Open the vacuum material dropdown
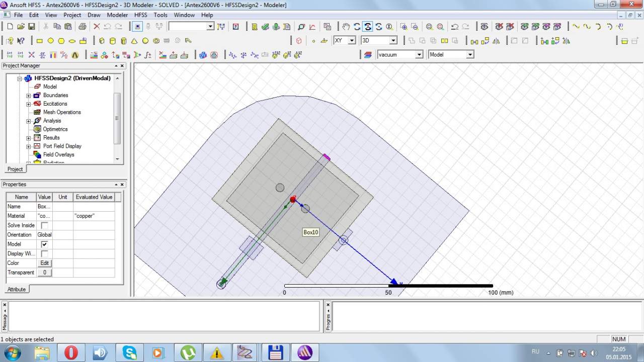 (x=419, y=55)
